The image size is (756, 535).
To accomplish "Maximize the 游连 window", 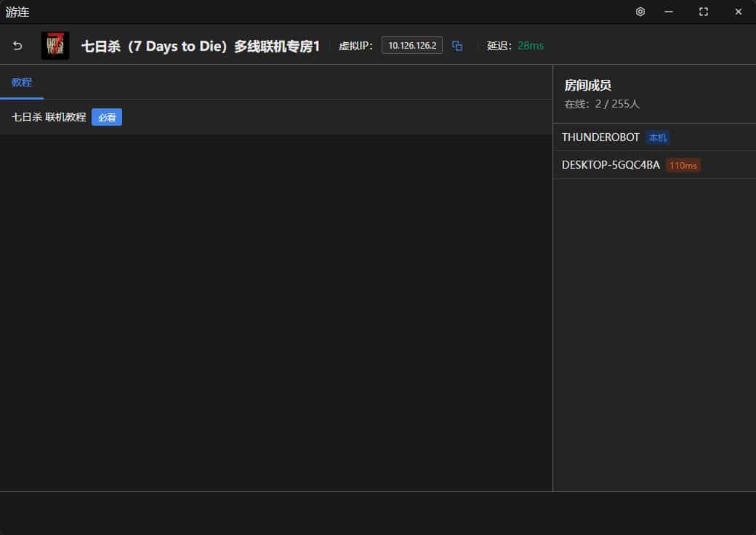I will pos(704,12).
